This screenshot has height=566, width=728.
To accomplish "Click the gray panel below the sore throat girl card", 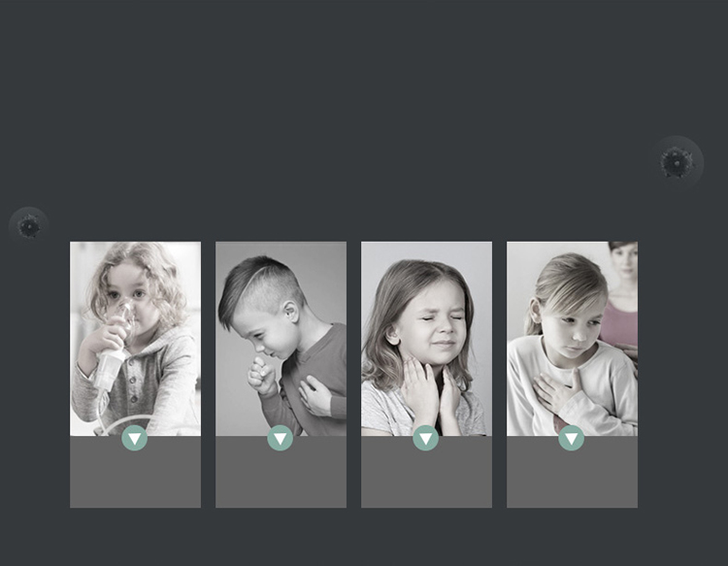I will click(427, 472).
